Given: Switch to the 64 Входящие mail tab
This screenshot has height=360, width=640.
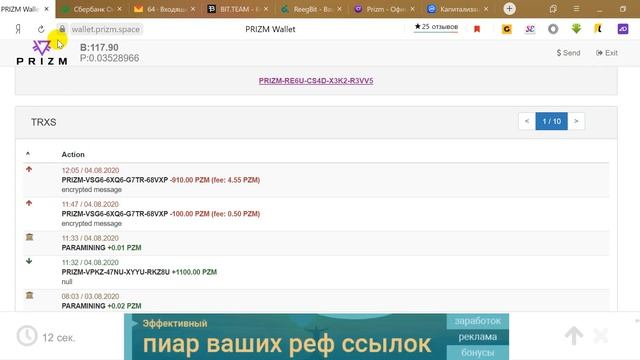Looking at the screenshot, I should click(163, 9).
